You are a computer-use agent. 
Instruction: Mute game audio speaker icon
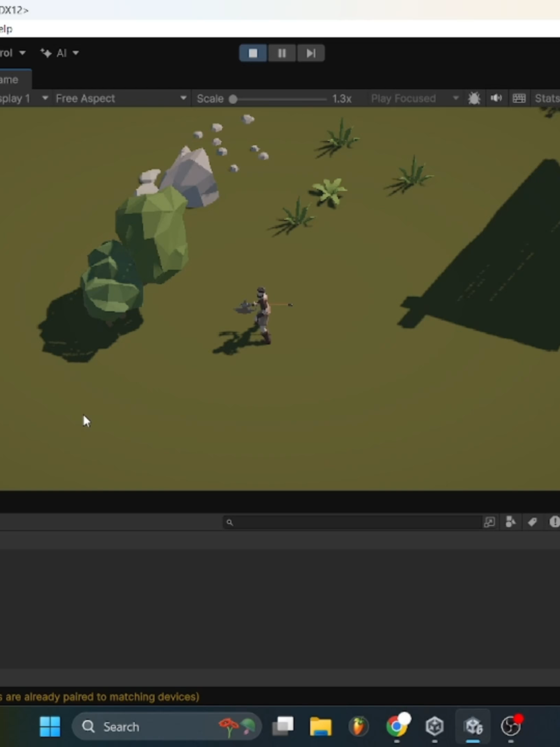click(496, 98)
